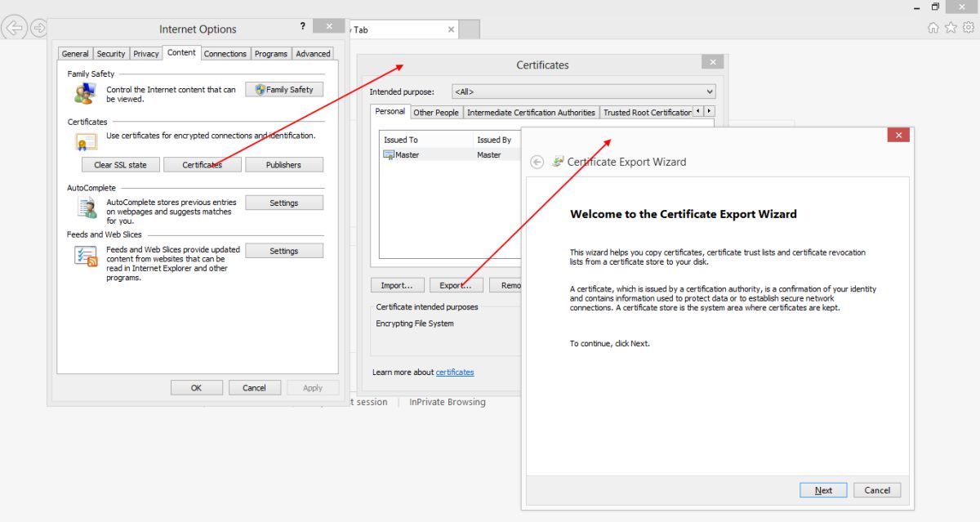Open the browser Home icon
Image resolution: width=980 pixels, height=522 pixels.
tap(933, 28)
